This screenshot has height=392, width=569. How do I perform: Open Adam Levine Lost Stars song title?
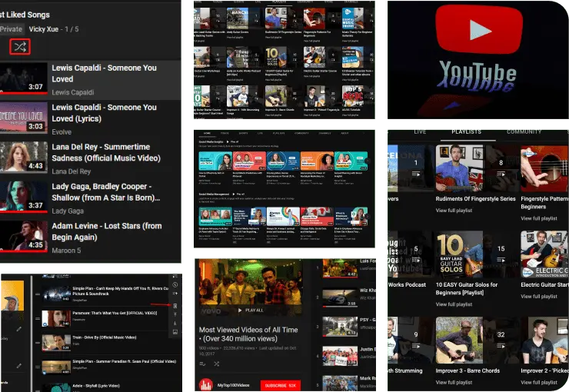107,231
